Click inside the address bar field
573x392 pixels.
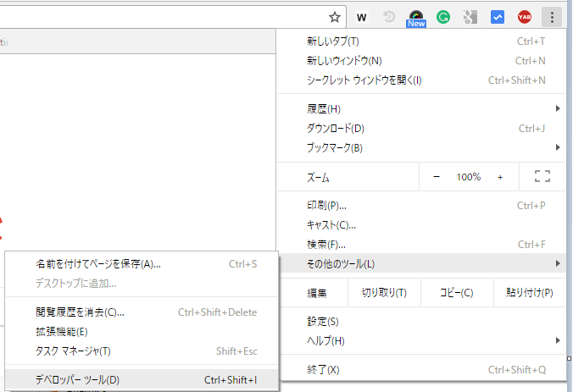pyautogui.click(x=161, y=16)
